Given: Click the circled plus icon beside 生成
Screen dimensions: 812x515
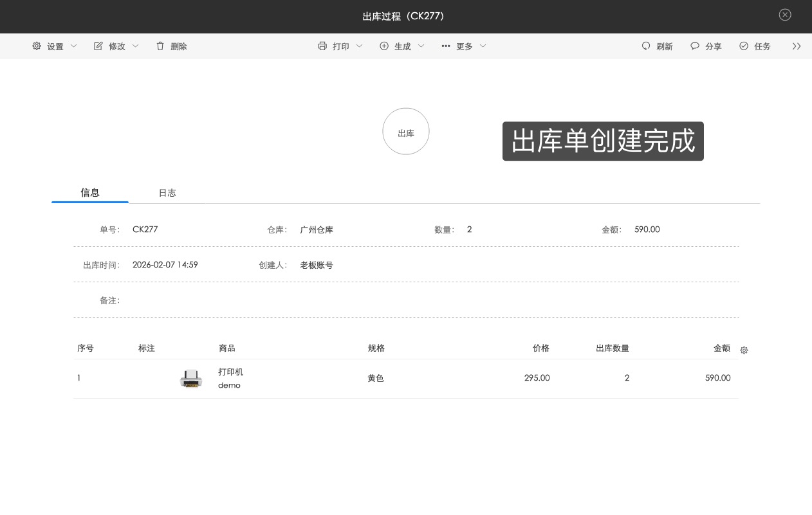Looking at the screenshot, I should [384, 46].
